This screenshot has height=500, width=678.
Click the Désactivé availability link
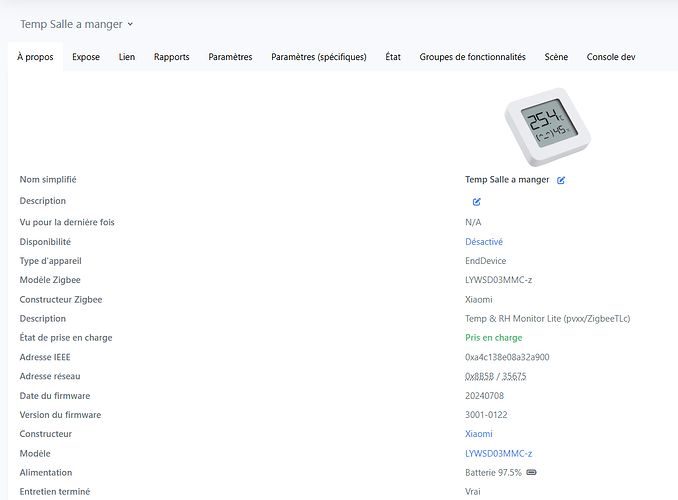[x=484, y=241]
